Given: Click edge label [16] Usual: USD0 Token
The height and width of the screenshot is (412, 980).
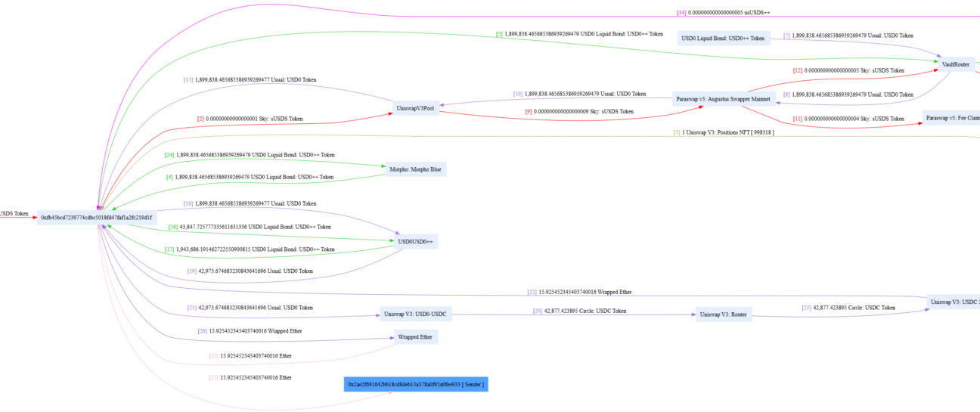Looking at the screenshot, I should point(250,203).
